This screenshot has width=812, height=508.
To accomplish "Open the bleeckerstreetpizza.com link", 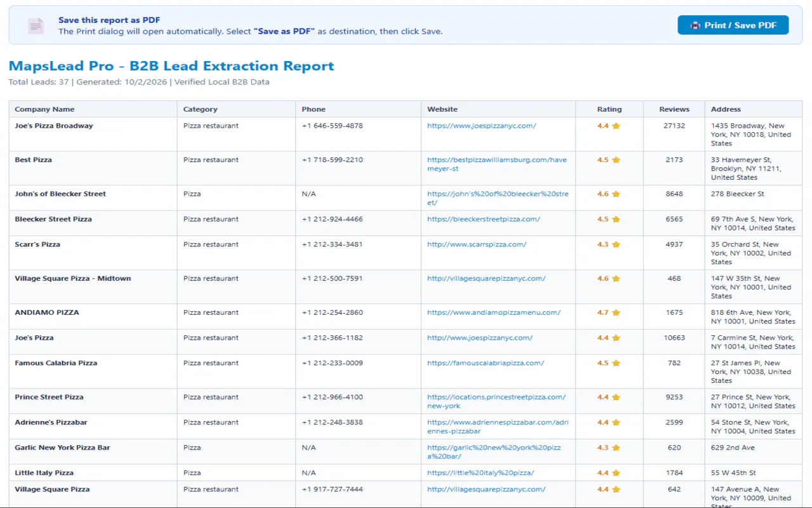I will [x=483, y=219].
